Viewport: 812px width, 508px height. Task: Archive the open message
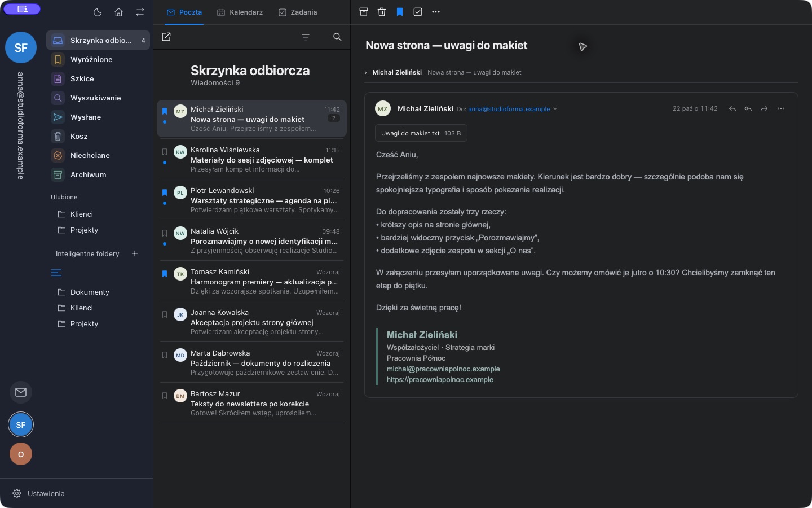pyautogui.click(x=364, y=12)
